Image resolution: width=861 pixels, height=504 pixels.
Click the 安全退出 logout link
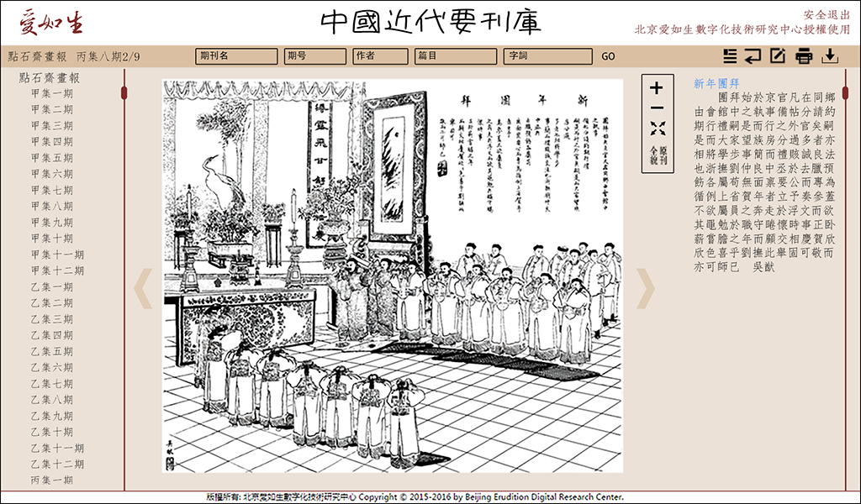click(x=827, y=15)
